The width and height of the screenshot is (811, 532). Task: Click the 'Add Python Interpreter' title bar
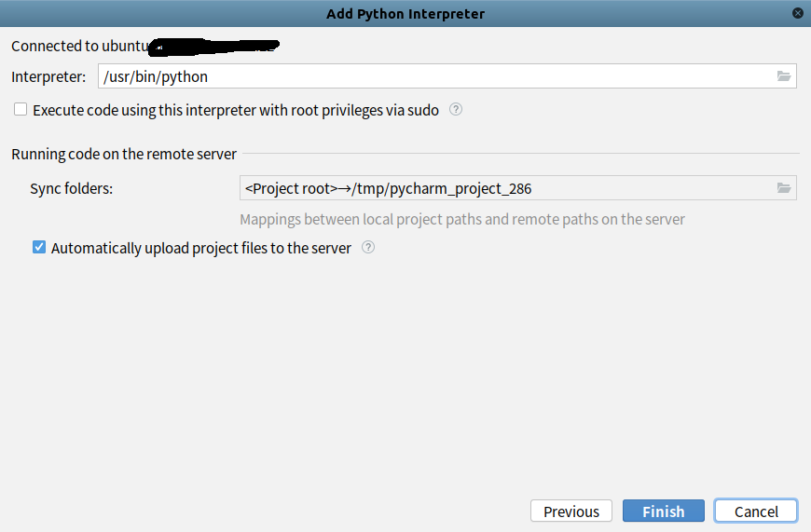[405, 14]
